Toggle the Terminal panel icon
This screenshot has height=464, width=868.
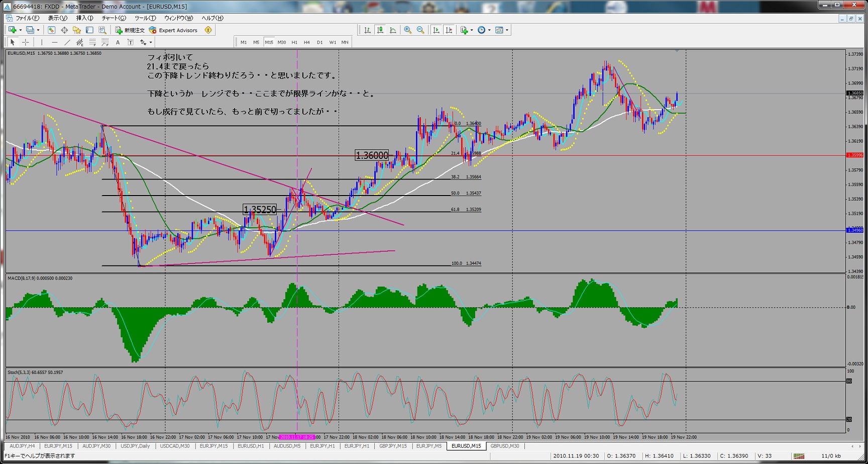[x=89, y=30]
